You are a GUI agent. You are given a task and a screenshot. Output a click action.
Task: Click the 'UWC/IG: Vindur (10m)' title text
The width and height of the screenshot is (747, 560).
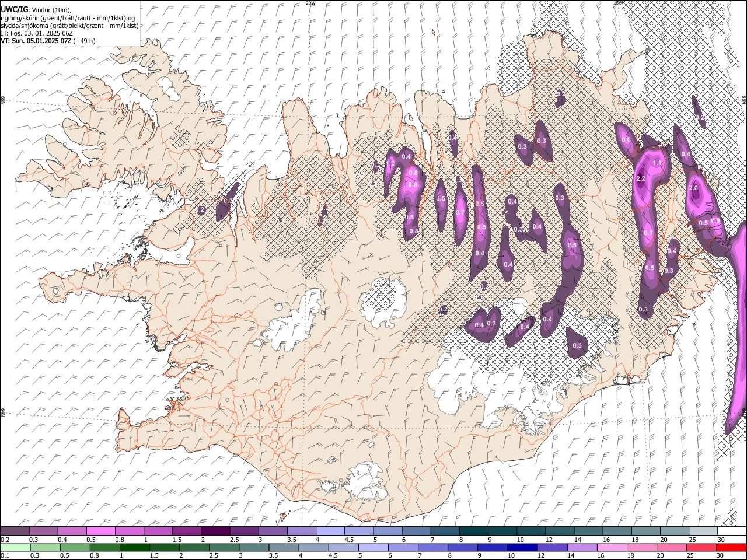click(37, 10)
